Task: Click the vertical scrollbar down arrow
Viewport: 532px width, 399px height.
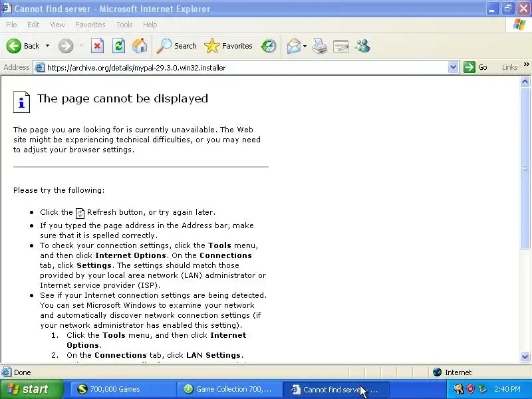Action: click(x=525, y=356)
